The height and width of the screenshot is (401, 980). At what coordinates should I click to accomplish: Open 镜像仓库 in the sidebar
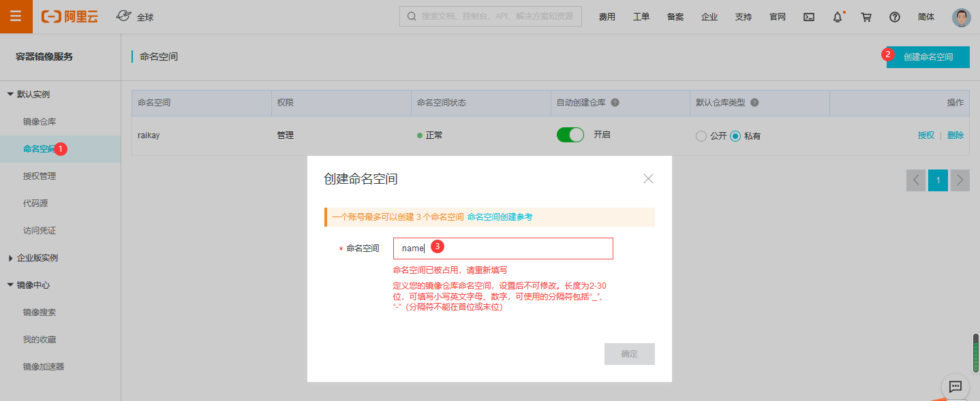40,122
